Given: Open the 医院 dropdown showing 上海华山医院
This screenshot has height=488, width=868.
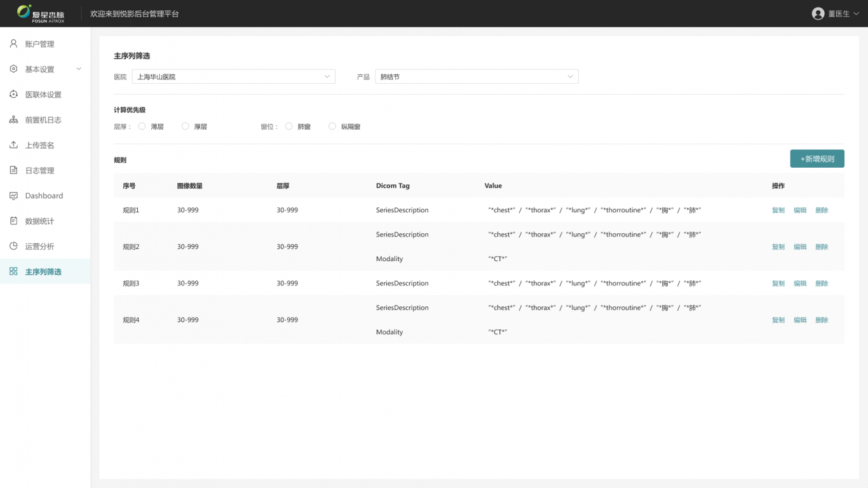Looking at the screenshot, I should (233, 77).
